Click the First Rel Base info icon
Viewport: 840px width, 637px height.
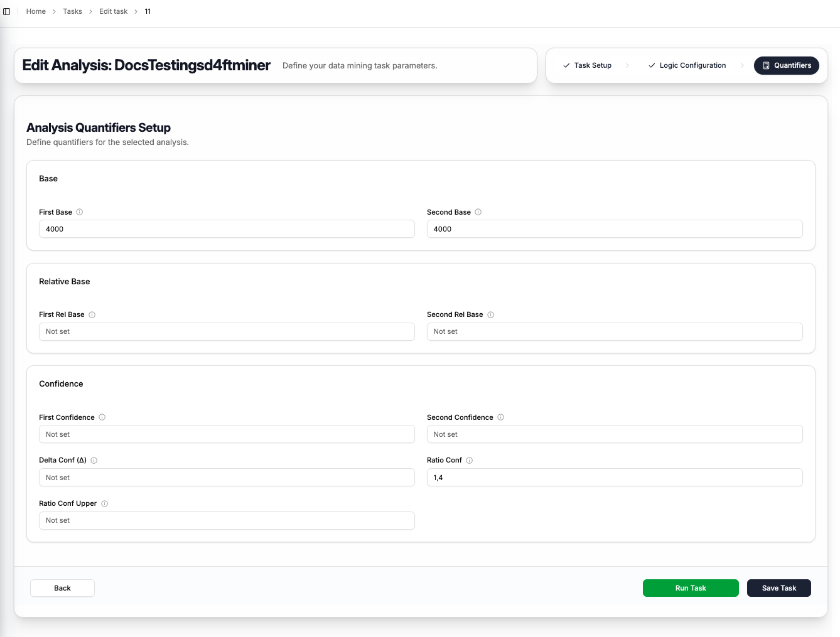(92, 315)
